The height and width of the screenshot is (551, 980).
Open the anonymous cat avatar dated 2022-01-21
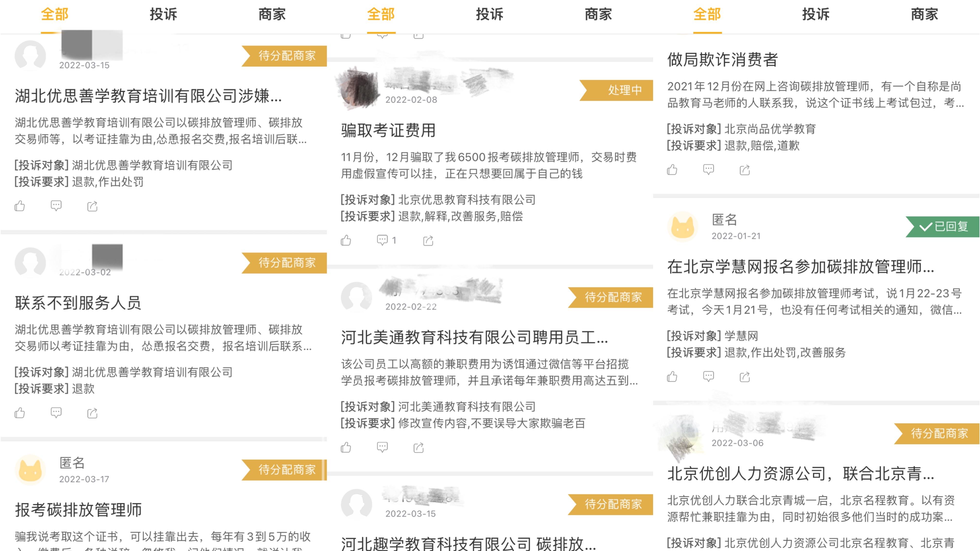[682, 227]
